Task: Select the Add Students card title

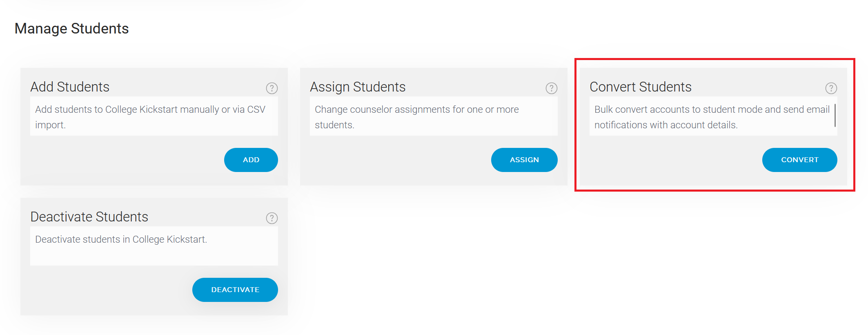Action: click(70, 87)
